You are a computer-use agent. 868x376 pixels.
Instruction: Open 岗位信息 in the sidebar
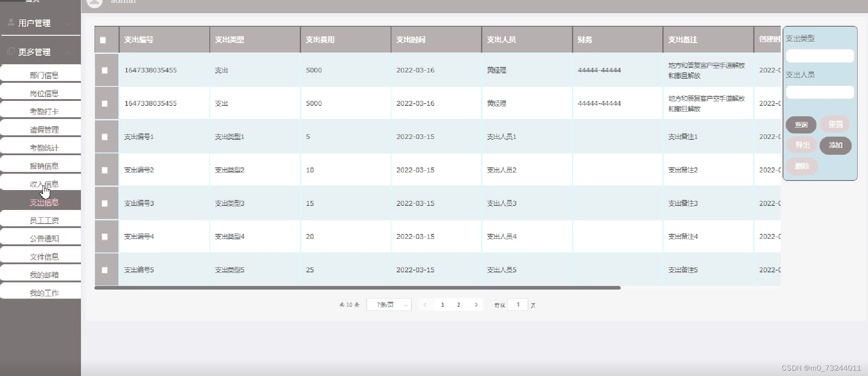coord(41,92)
